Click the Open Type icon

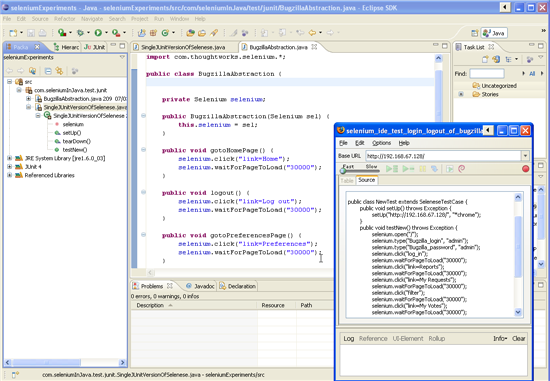[190, 33]
